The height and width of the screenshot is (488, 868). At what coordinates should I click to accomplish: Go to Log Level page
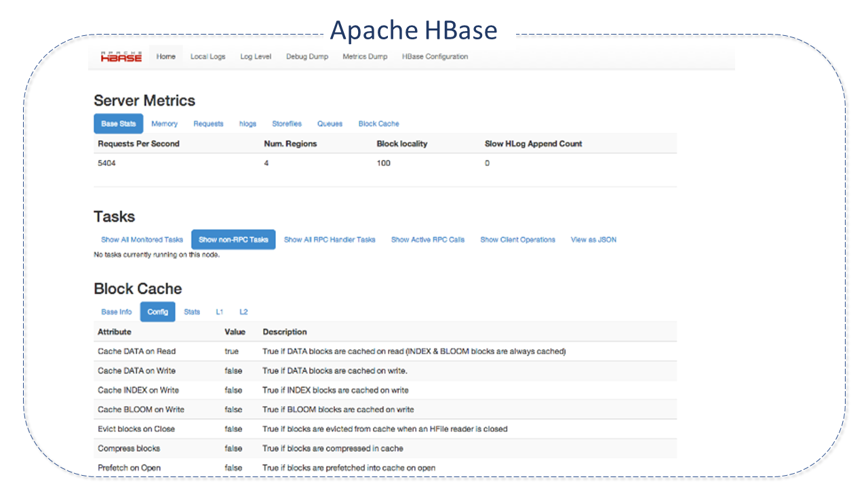point(256,57)
